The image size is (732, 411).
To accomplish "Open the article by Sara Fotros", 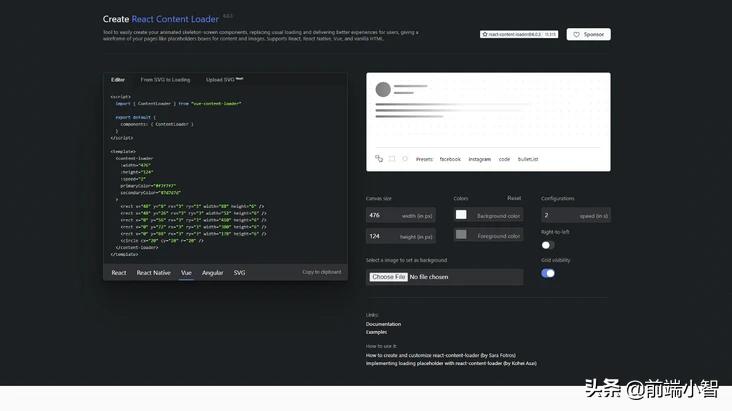I will [x=441, y=355].
